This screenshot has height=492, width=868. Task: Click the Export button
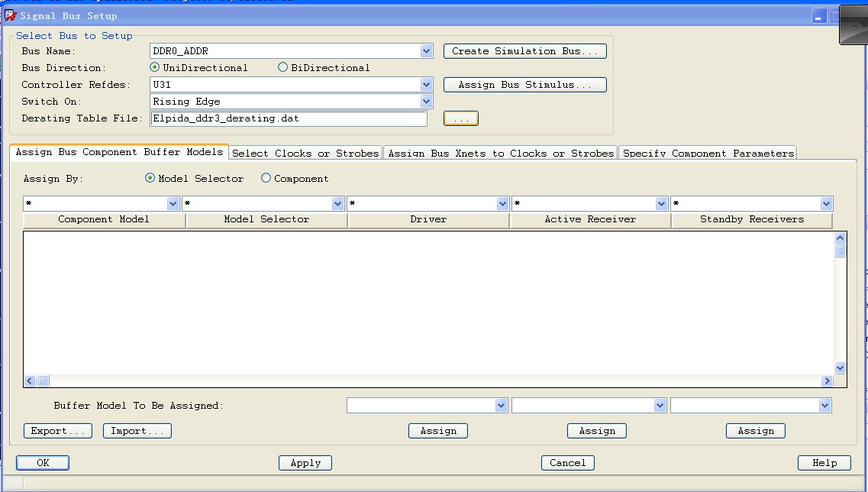point(57,431)
